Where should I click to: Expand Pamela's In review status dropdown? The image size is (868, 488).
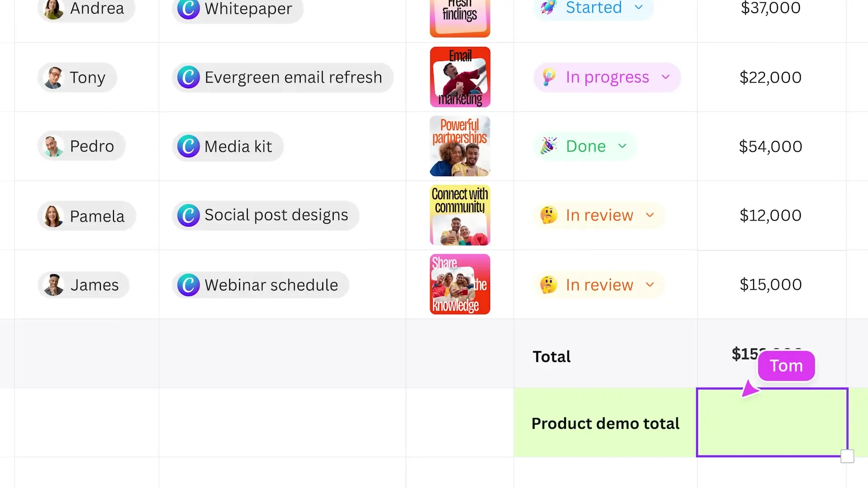[650, 216]
